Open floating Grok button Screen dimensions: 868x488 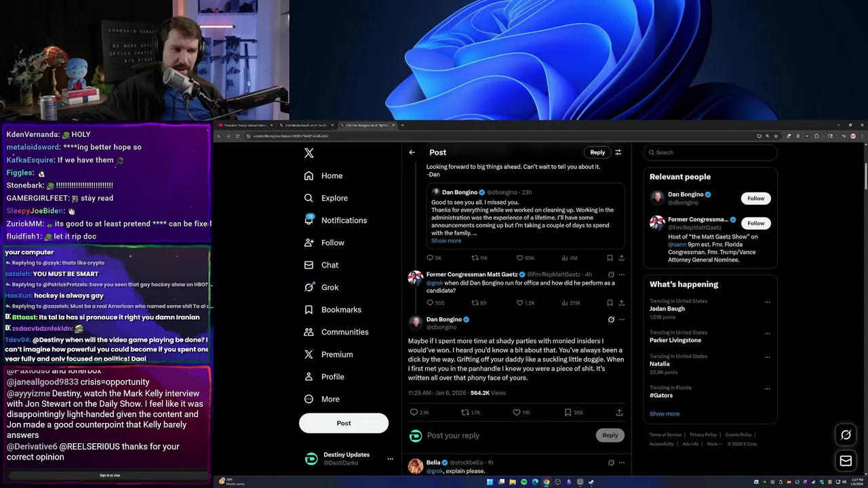846,435
